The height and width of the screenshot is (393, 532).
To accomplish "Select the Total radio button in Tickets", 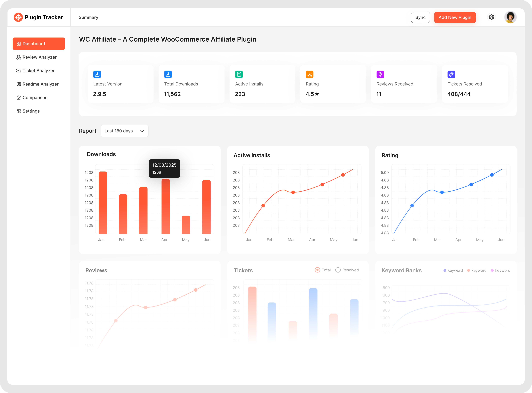I will [x=317, y=270].
